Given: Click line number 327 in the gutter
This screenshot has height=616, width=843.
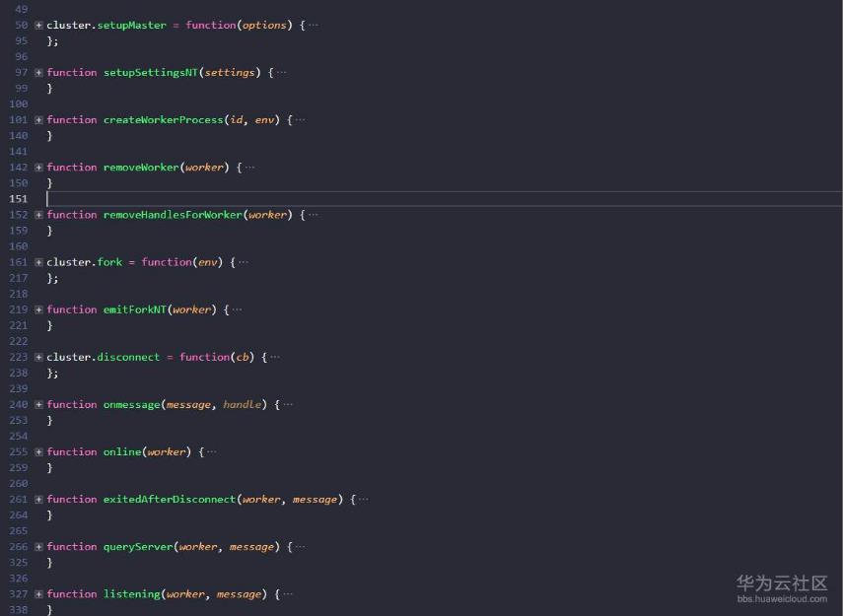Looking at the screenshot, I should (x=19, y=594).
